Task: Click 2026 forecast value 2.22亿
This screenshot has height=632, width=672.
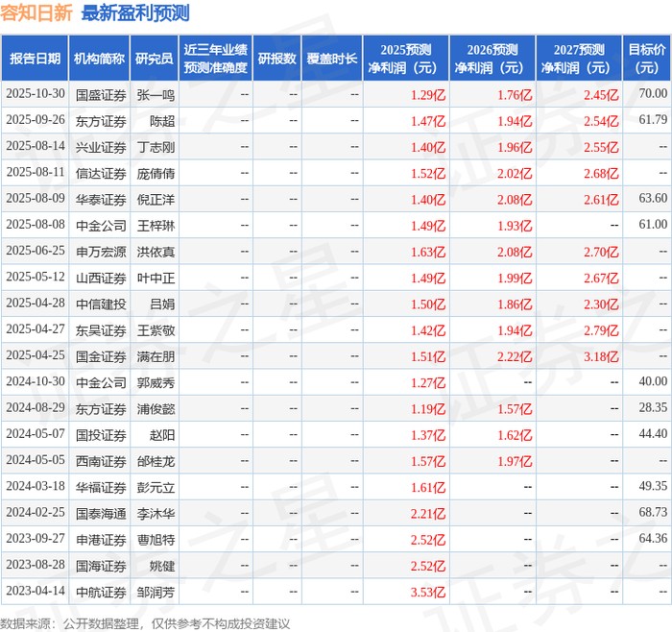Action: 515,356
